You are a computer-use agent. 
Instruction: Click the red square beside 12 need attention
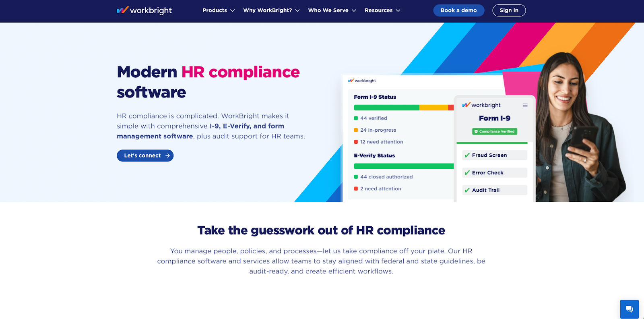[356, 142]
